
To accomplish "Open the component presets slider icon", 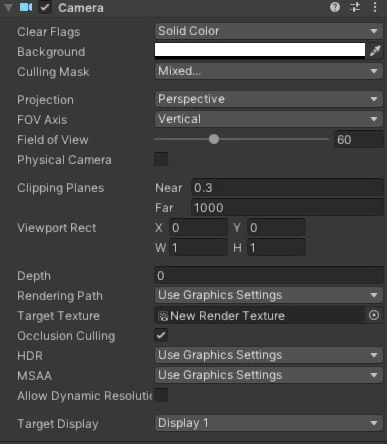I will pyautogui.click(x=355, y=7).
